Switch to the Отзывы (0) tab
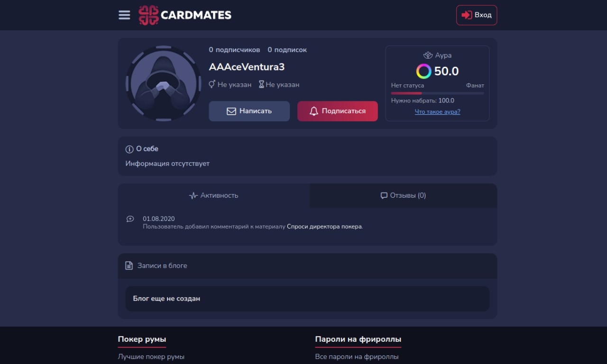Image resolution: width=607 pixels, height=364 pixels. click(x=404, y=195)
